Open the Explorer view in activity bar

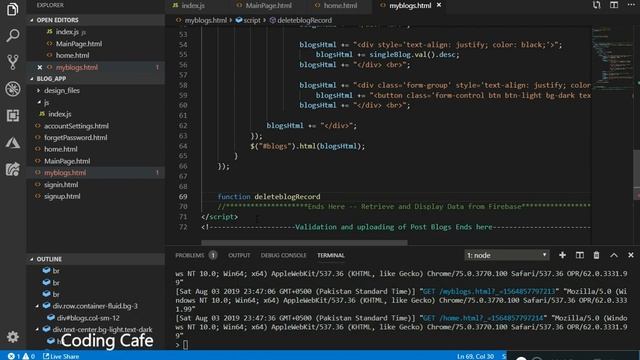(x=12, y=9)
